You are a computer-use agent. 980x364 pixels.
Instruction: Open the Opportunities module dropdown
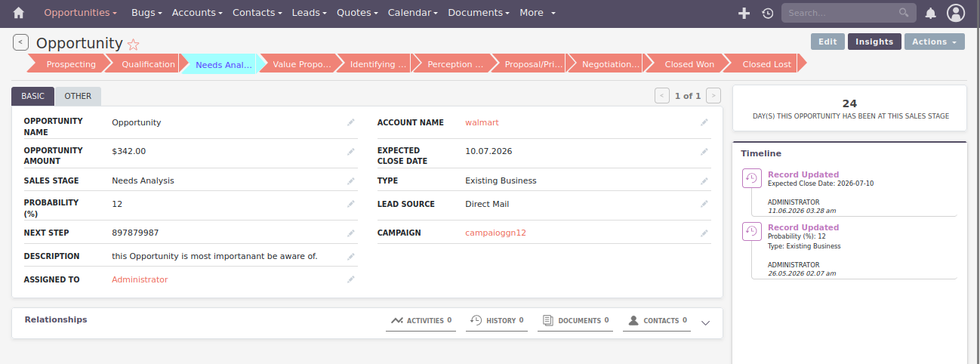point(81,13)
